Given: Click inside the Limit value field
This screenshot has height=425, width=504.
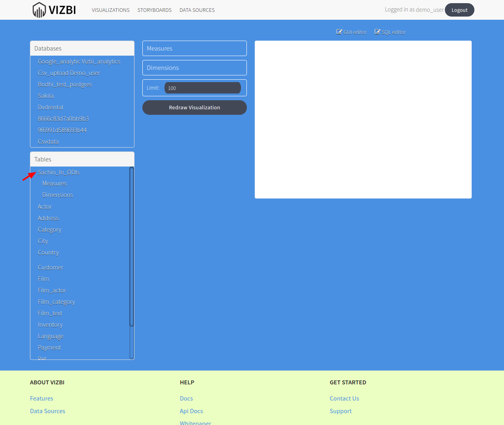Looking at the screenshot, I should [202, 88].
